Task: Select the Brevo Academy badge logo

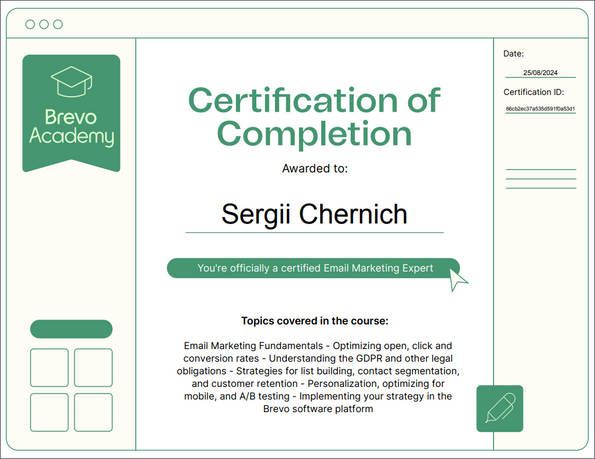Action: [x=71, y=113]
